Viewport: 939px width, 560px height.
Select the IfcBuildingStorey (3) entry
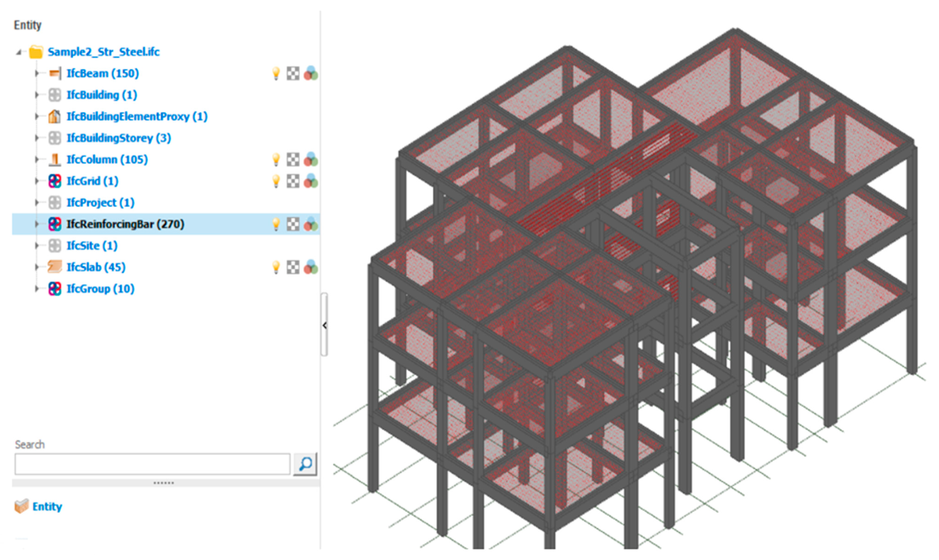tap(119, 138)
